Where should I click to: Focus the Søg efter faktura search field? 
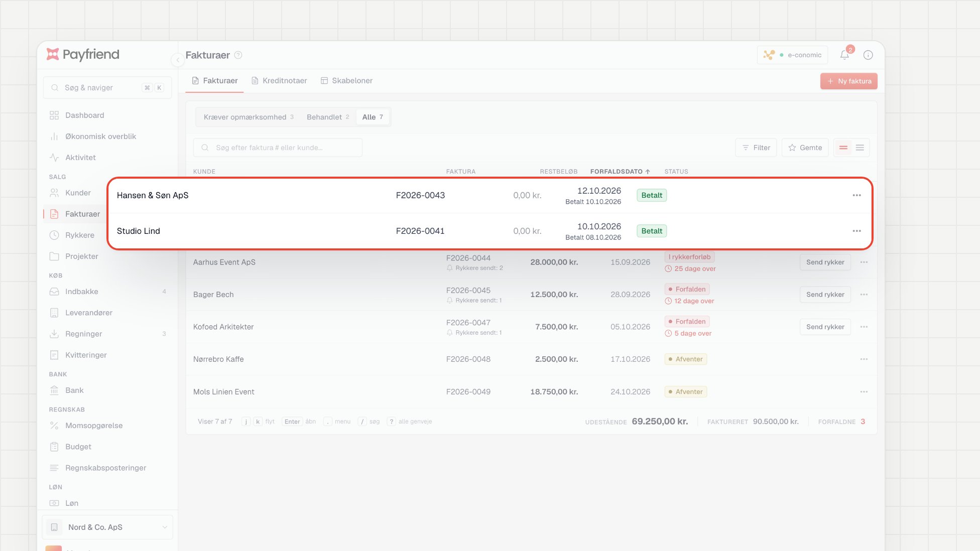pos(278,148)
